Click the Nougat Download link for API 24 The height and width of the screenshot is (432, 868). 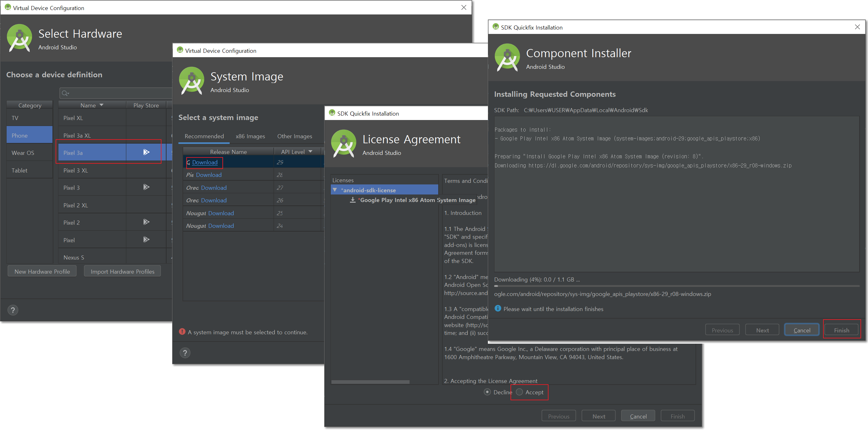click(221, 226)
